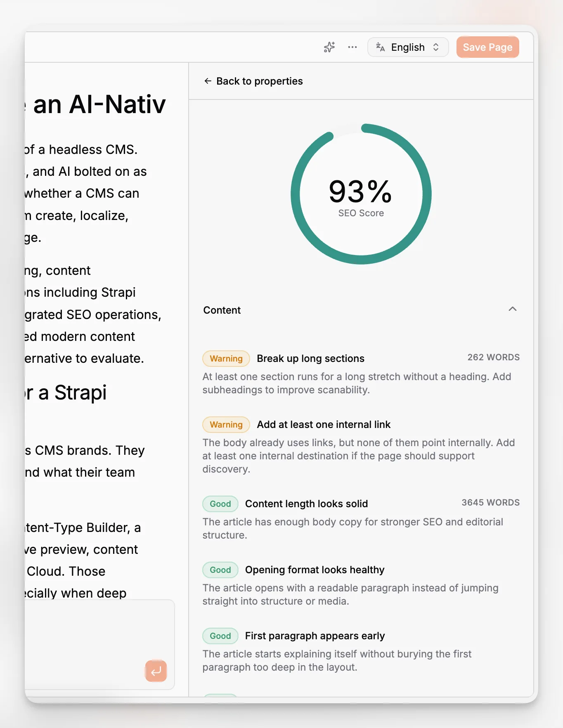Click the AI sparkles icon
Viewport: 563px width, 728px height.
click(329, 47)
